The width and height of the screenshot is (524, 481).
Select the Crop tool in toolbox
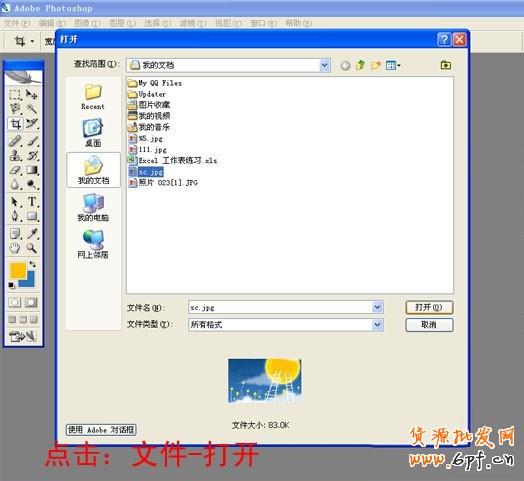click(15, 124)
